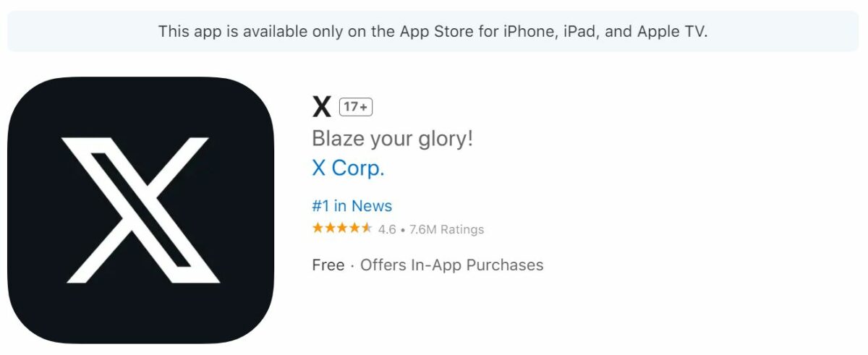Click the 'Blaze your glory!' subtitle
The height and width of the screenshot is (355, 868).
[x=392, y=138]
